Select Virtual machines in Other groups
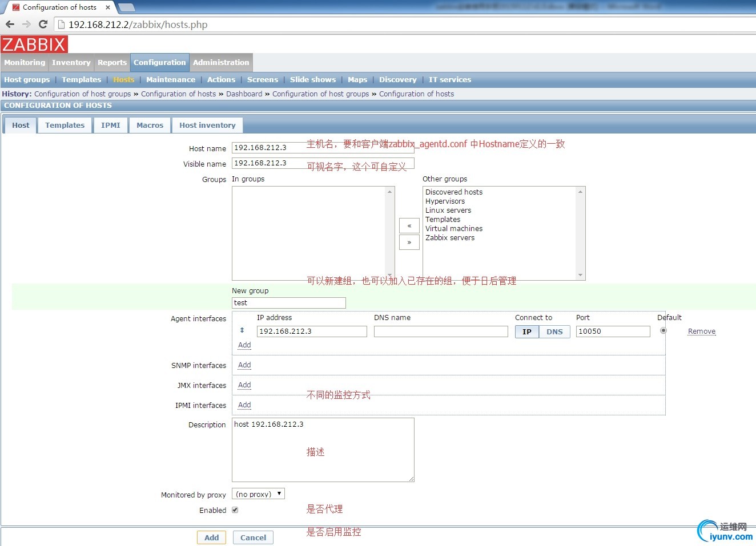The height and width of the screenshot is (546, 756). pyautogui.click(x=454, y=229)
